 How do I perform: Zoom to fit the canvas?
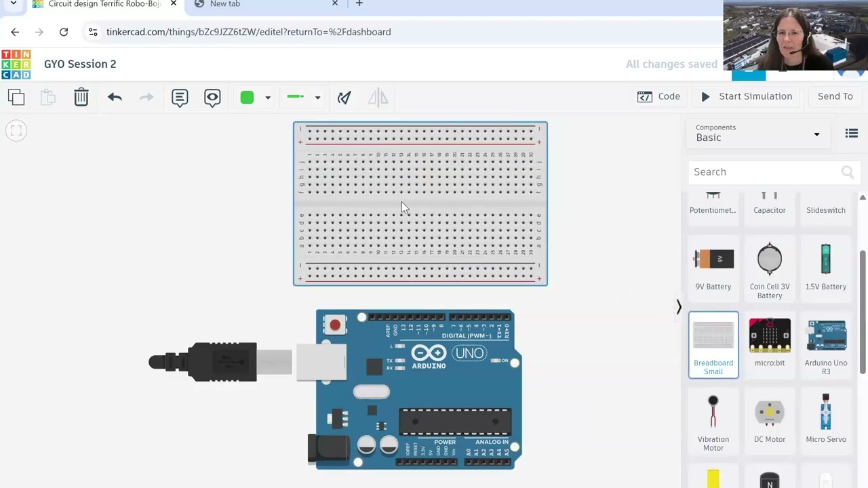tap(16, 130)
